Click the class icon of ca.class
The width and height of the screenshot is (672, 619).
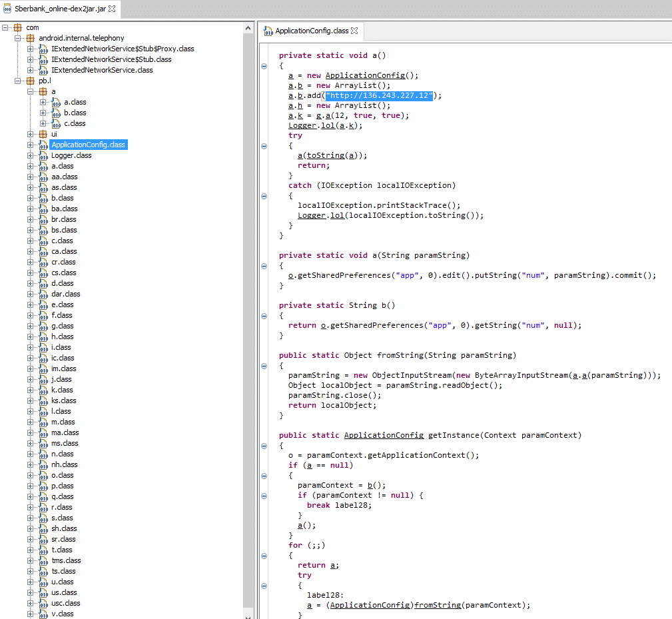click(x=43, y=252)
